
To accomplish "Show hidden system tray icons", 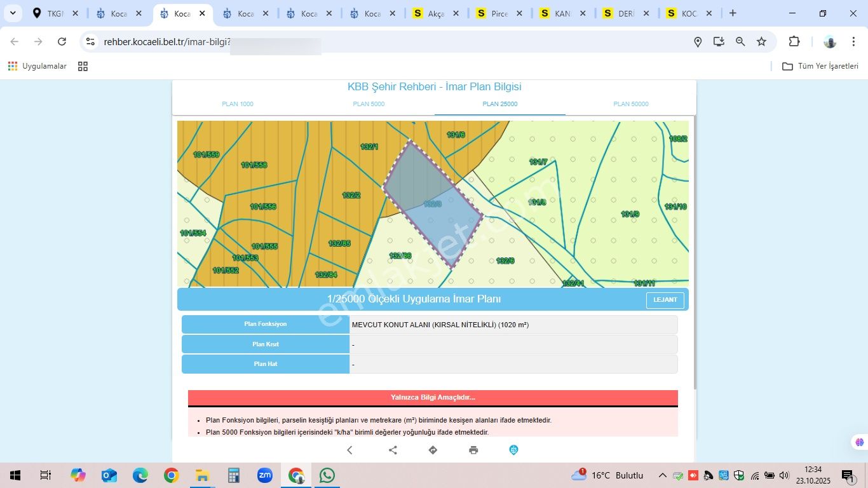I will tap(662, 475).
